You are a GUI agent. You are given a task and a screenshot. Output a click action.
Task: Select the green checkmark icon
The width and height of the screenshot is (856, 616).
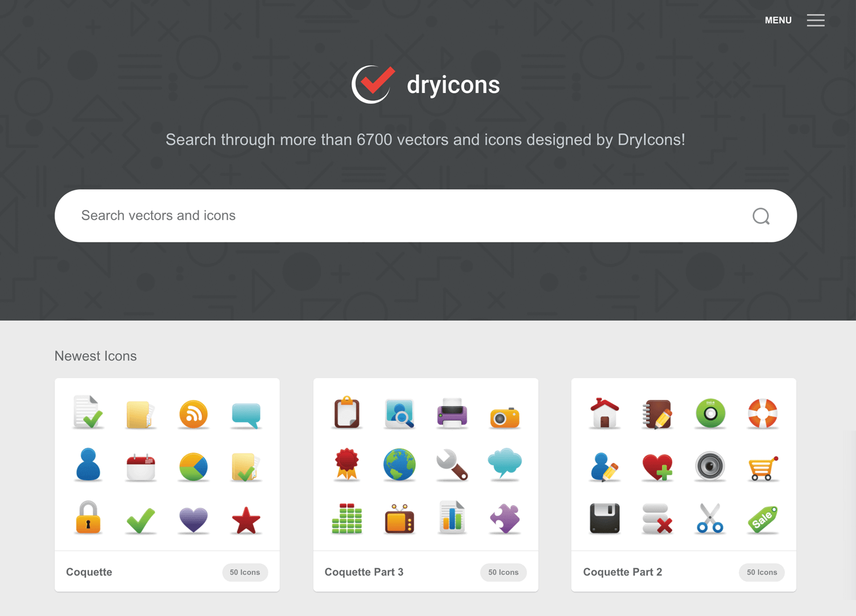click(x=140, y=520)
